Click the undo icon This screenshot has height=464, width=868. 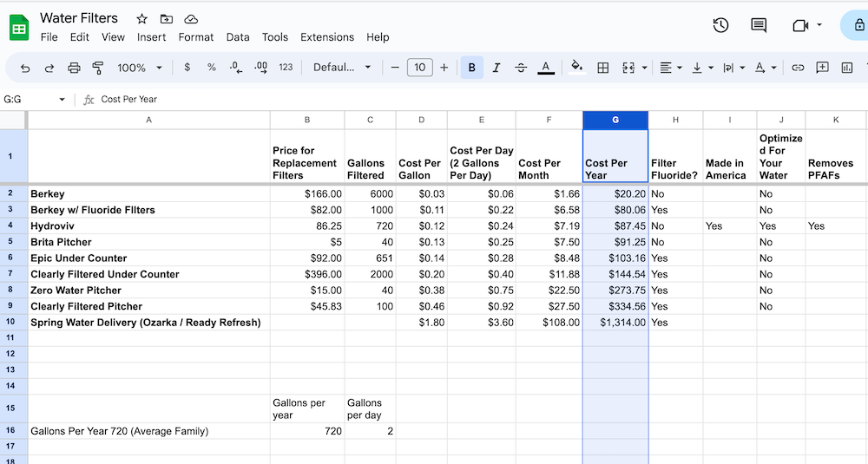(25, 68)
